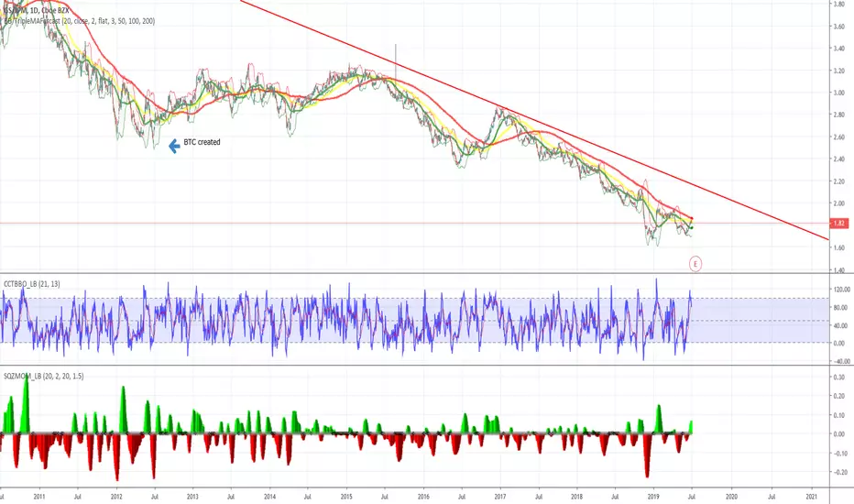Click the 2013 label on the time axis
The height and width of the screenshot is (504, 854).
click(192, 497)
